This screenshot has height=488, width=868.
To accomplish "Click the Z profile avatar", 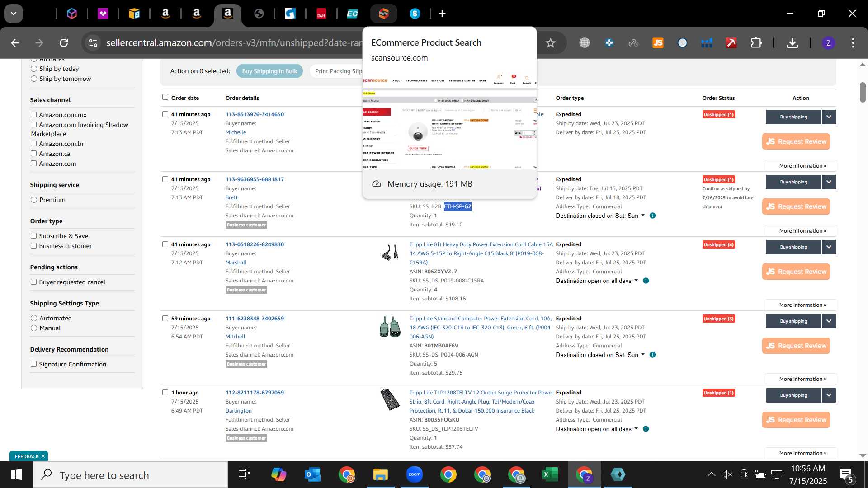I will click(x=828, y=43).
